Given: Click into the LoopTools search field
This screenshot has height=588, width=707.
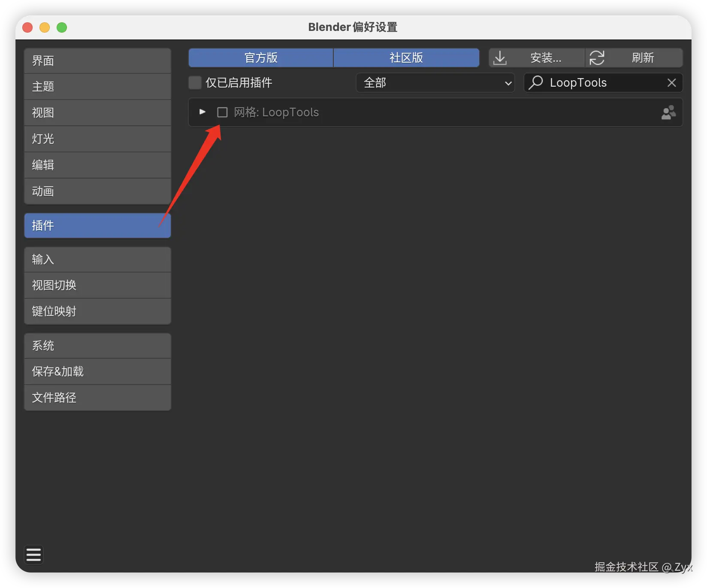Looking at the screenshot, I should pos(603,83).
